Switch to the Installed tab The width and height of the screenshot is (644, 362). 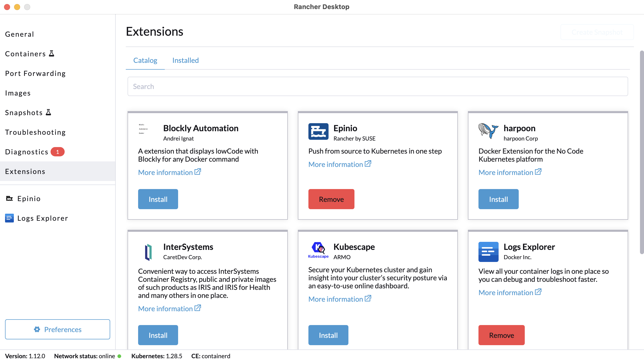[185, 60]
